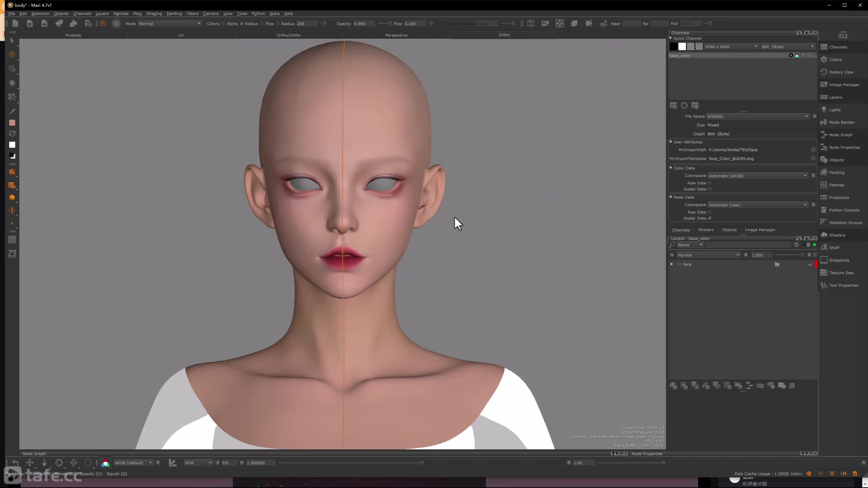Click the foreground color swatch in left toolbar
This screenshot has width=868, height=488.
click(x=12, y=123)
